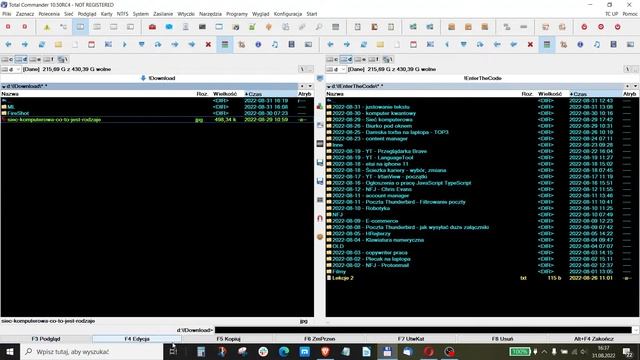Sort right panel by Czas column
Image resolution: width=640 pixels, height=360 pixels.
click(595, 94)
